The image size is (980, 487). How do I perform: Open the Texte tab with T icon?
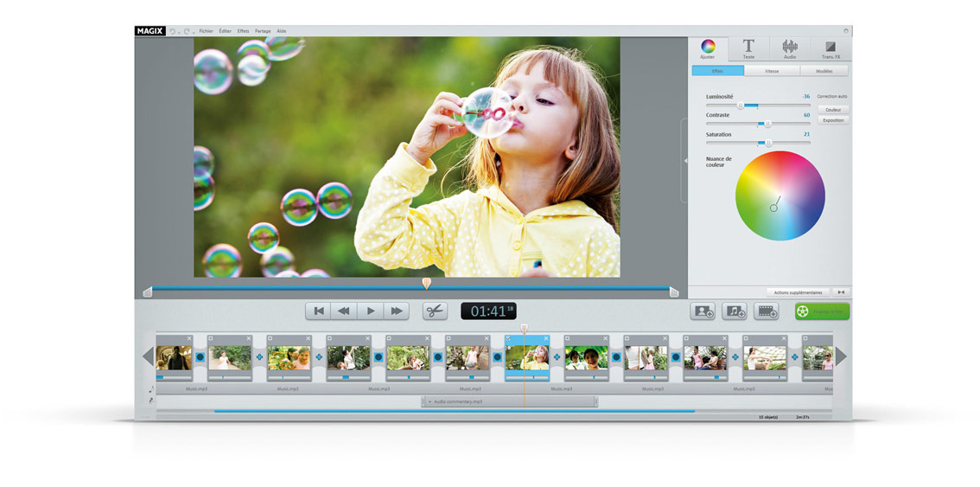[748, 48]
